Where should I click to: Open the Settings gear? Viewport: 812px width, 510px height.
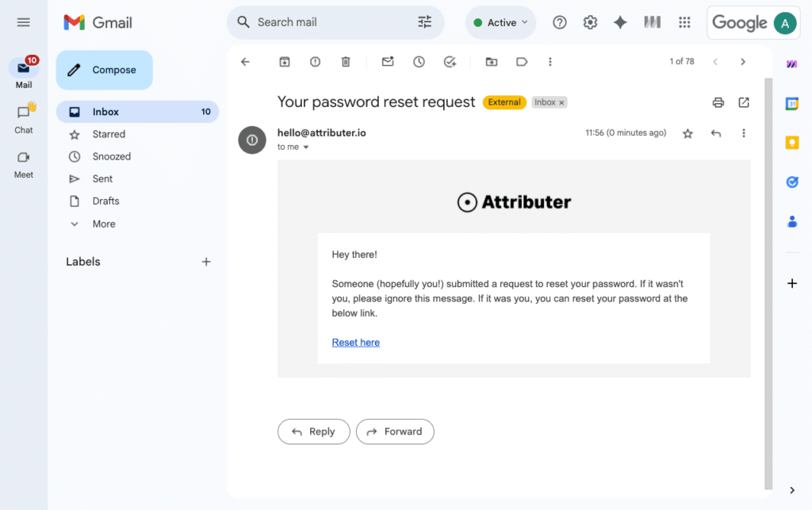click(590, 22)
